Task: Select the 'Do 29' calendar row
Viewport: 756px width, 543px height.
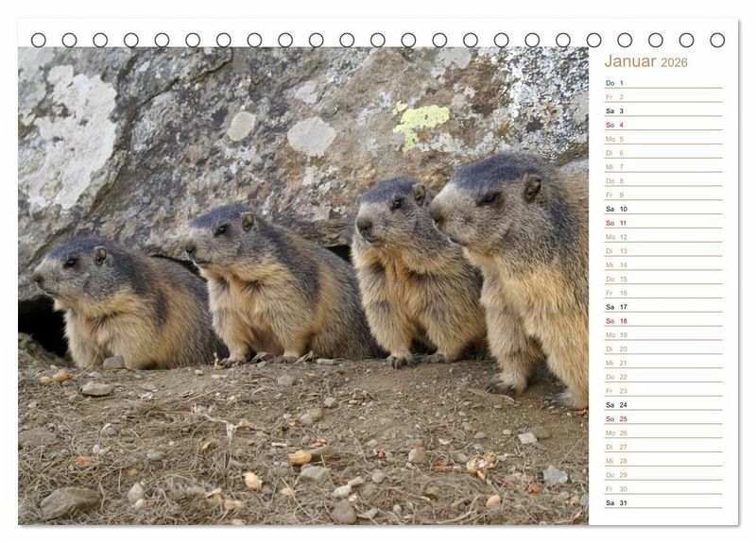Action: pos(663,475)
